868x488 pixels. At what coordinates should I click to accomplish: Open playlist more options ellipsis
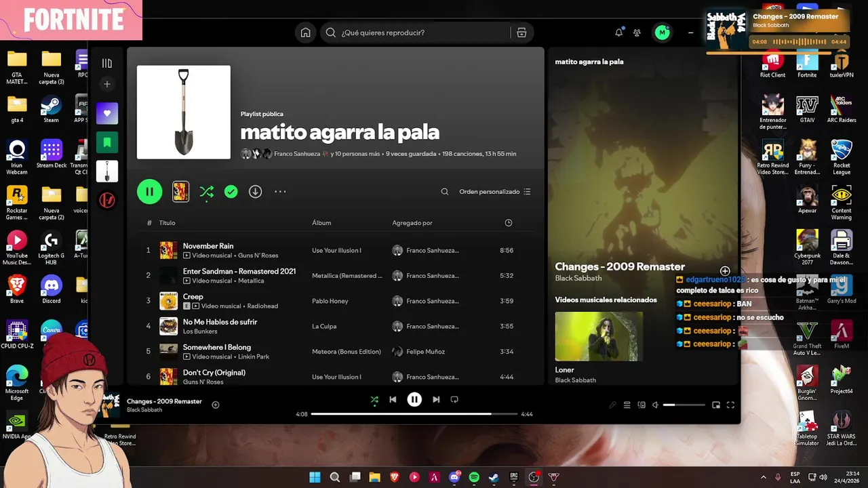[x=280, y=192]
